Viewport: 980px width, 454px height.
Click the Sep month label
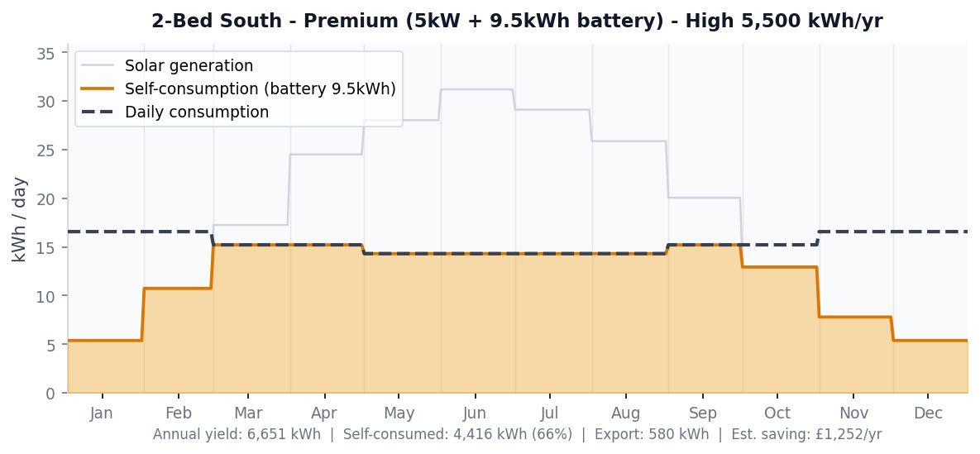tap(703, 413)
